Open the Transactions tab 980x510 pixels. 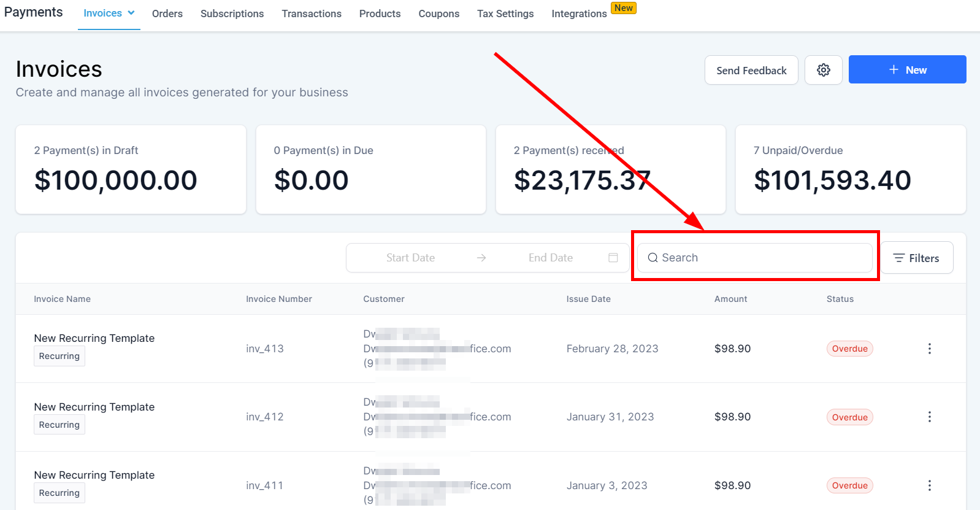(312, 14)
